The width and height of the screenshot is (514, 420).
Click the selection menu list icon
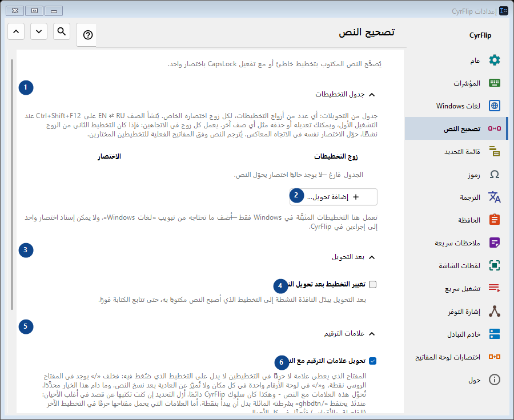[495, 151]
